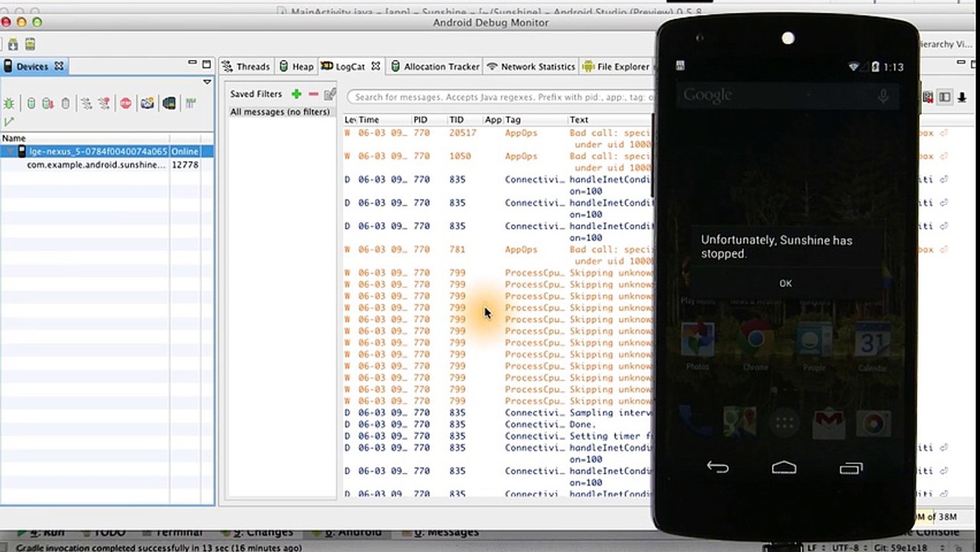This screenshot has width=980, height=552.
Task: Click the Dump View Hierarchy icon
Action: pyautogui.click(x=169, y=103)
